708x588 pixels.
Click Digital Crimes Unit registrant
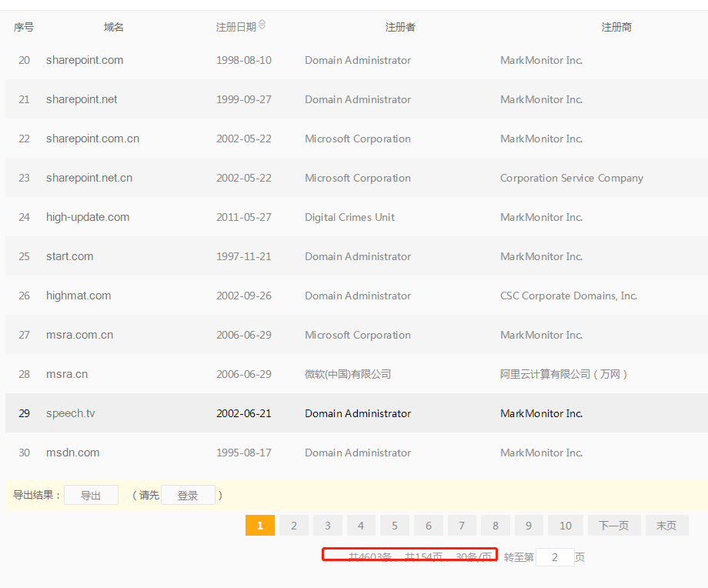(349, 217)
